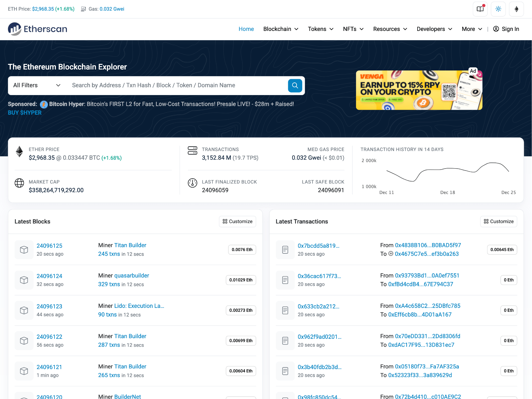This screenshot has width=532, height=399.
Task: Click document icon for transaction 0x962f9ad0201
Action: click(x=285, y=340)
